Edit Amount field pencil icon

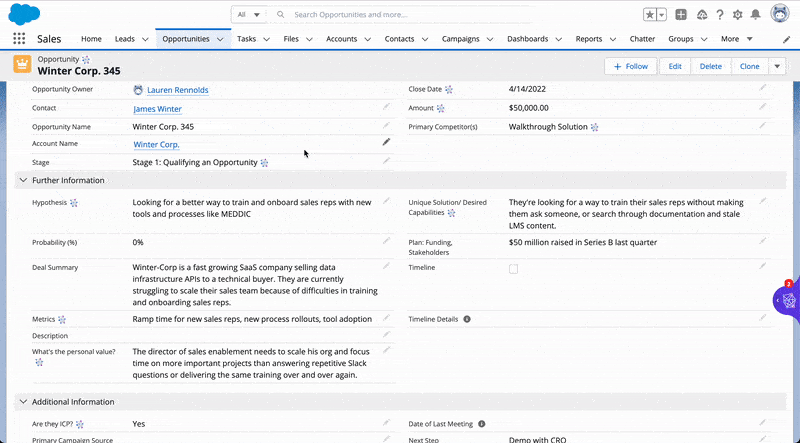763,107
